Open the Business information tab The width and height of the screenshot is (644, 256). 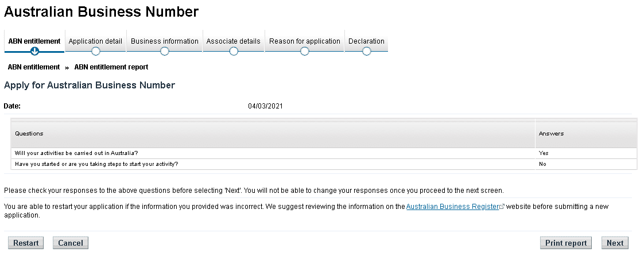(165, 41)
